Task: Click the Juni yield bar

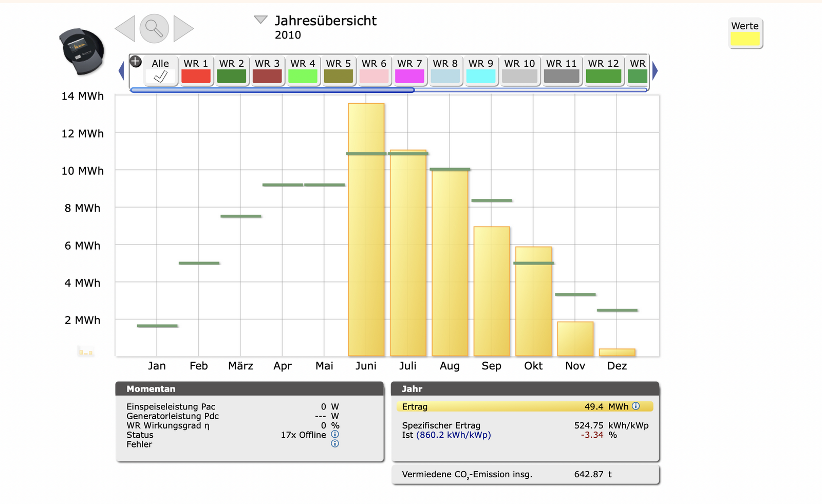Action: coord(366,230)
